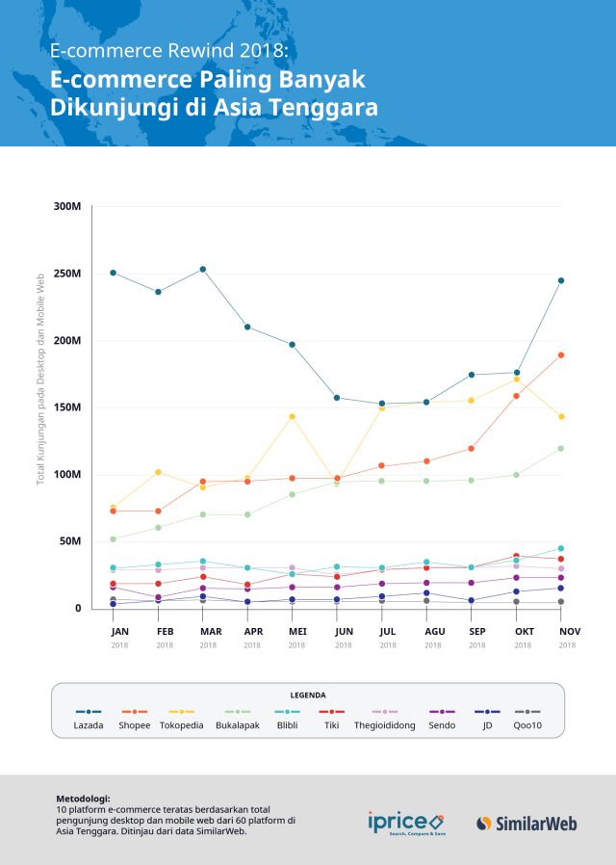The height and width of the screenshot is (865, 616).
Task: Click the 'MEI' month axis label
Action: click(297, 632)
